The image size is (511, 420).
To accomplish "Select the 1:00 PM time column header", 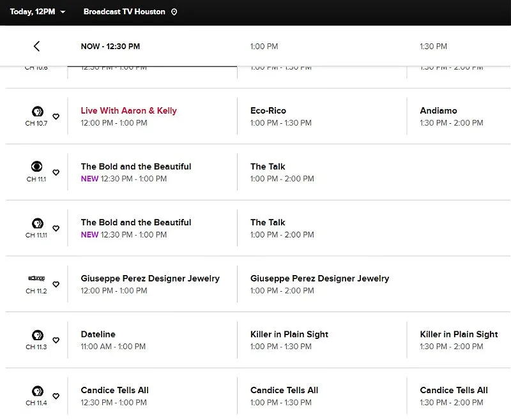I will click(264, 47).
